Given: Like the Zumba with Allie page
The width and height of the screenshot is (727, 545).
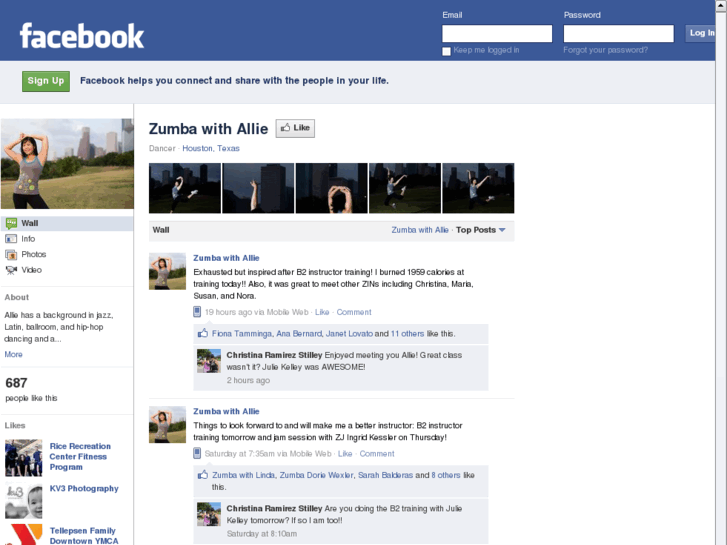Looking at the screenshot, I should tap(295, 128).
